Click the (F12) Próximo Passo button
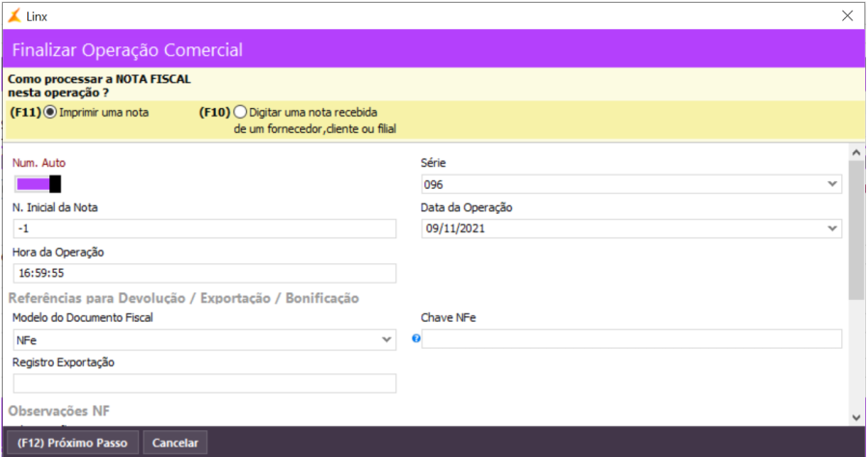The image size is (868, 457). click(72, 443)
